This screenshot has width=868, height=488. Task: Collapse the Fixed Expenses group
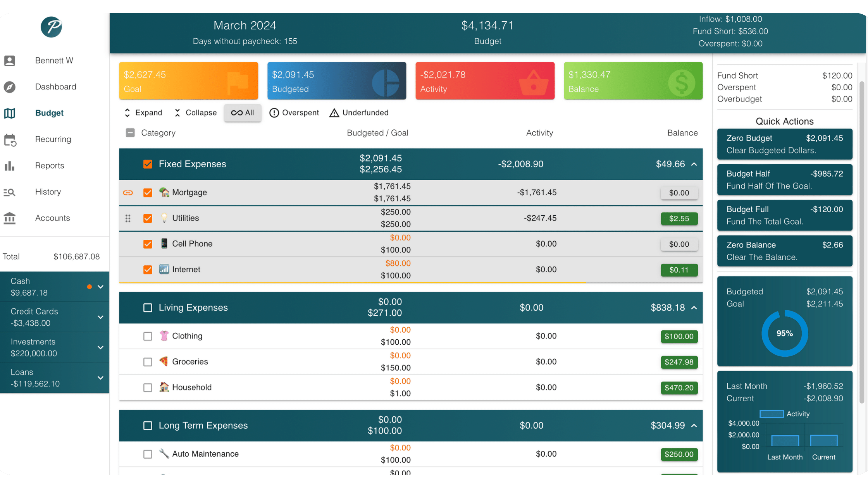(693, 164)
